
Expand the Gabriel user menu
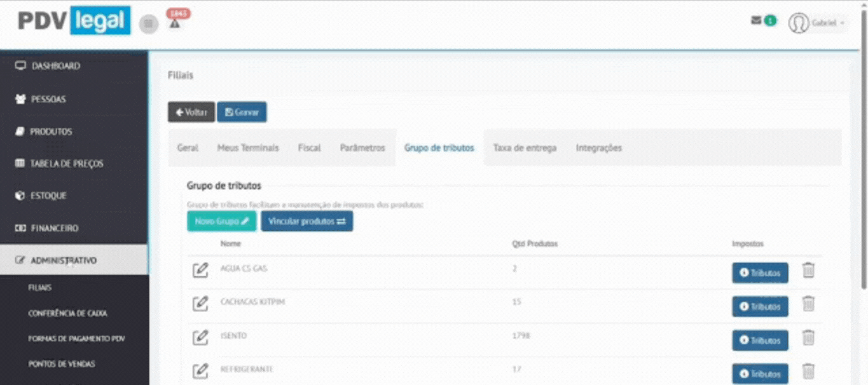pos(817,23)
